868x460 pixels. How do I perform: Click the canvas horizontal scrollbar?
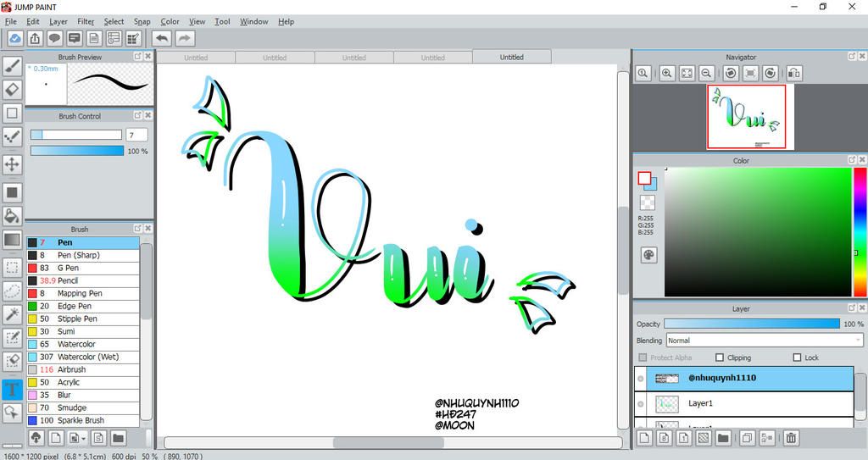coord(390,443)
